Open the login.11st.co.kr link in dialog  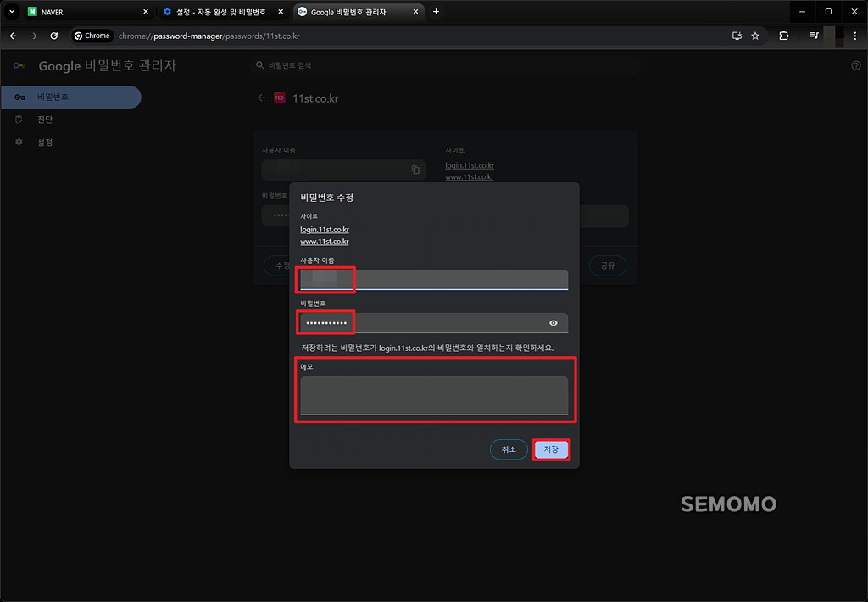tap(325, 229)
